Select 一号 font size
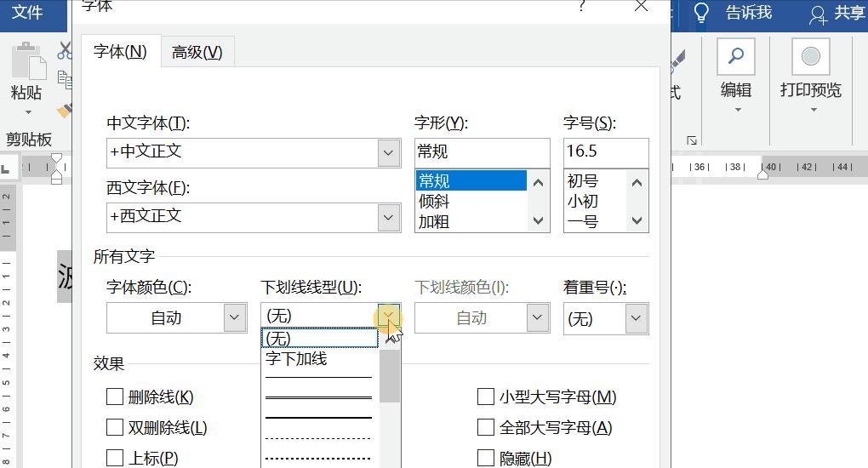 pyautogui.click(x=595, y=221)
